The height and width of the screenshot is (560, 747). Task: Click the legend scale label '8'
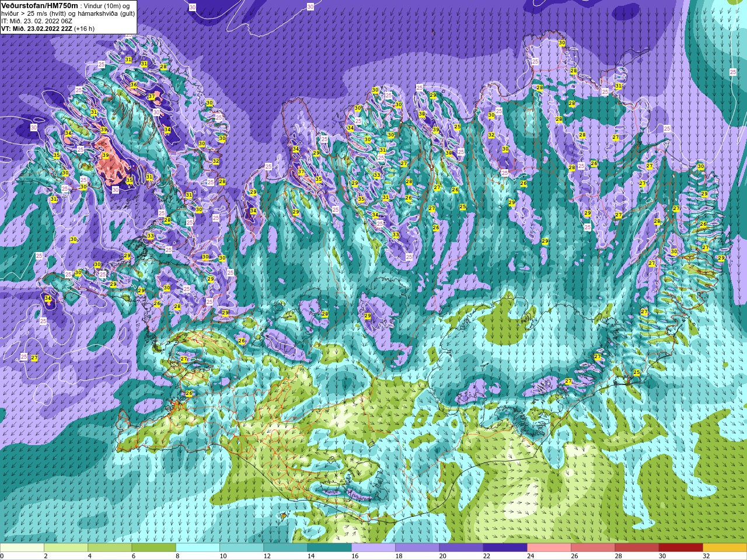coord(177,556)
